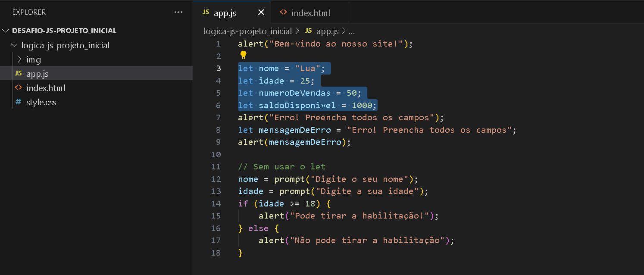This screenshot has width=644, height=275.
Task: Click JS icon in the breadcrumb path
Action: coord(308,31)
